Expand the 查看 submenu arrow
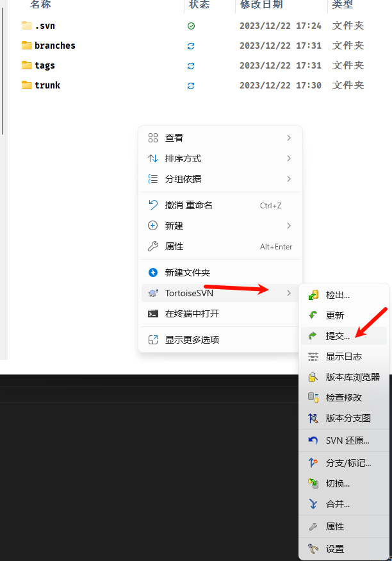Viewport: 392px width, 561px height. tap(289, 138)
